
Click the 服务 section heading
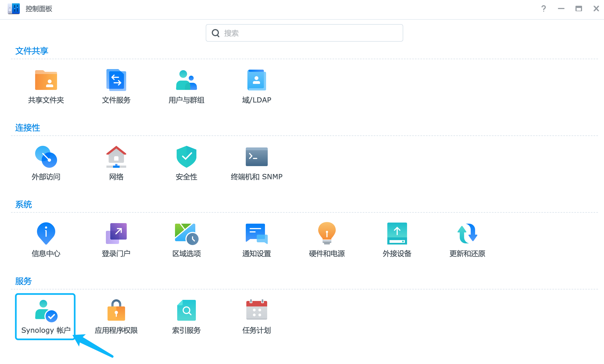[x=24, y=281]
